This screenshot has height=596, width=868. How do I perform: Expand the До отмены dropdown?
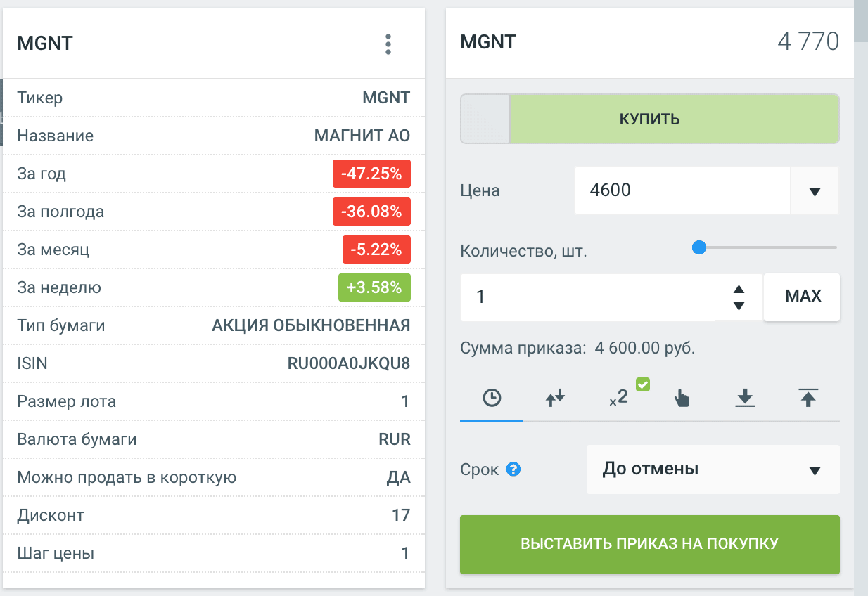tap(815, 470)
